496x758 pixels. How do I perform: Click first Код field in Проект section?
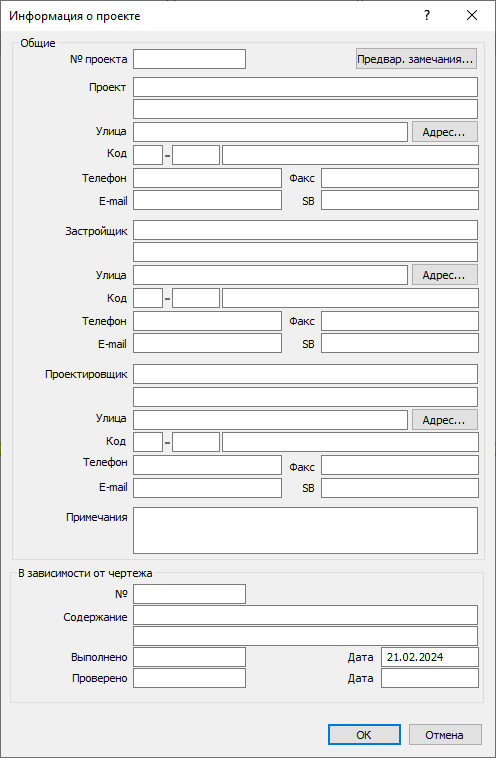click(x=148, y=155)
